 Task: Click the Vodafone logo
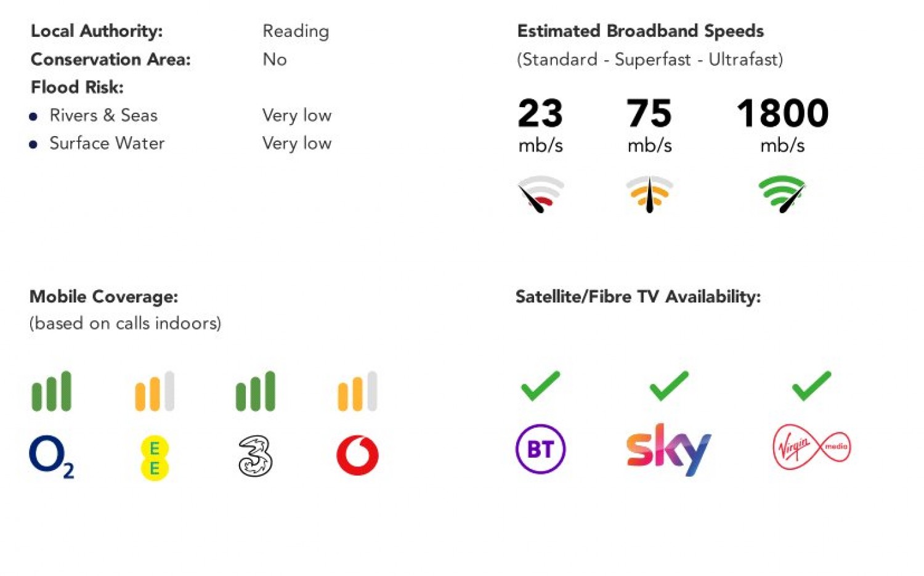coord(357,455)
